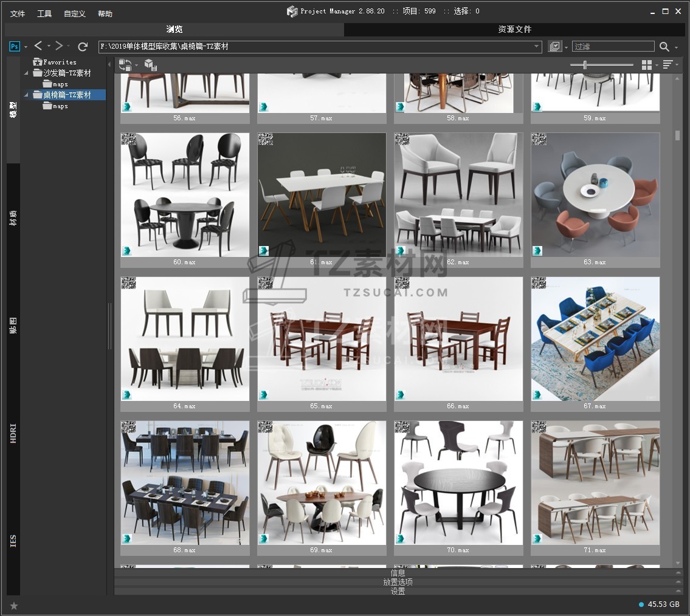Click the box-with-disk icon above thumbnails

(x=151, y=65)
